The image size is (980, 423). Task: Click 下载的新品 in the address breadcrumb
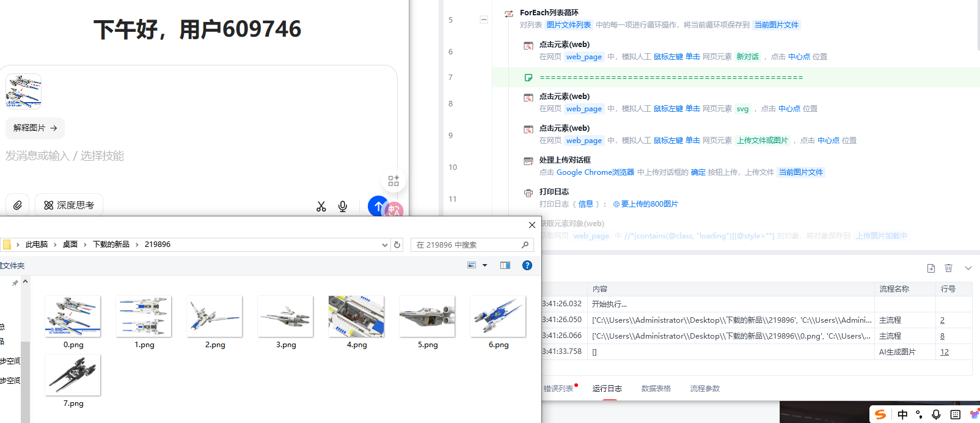(111, 245)
